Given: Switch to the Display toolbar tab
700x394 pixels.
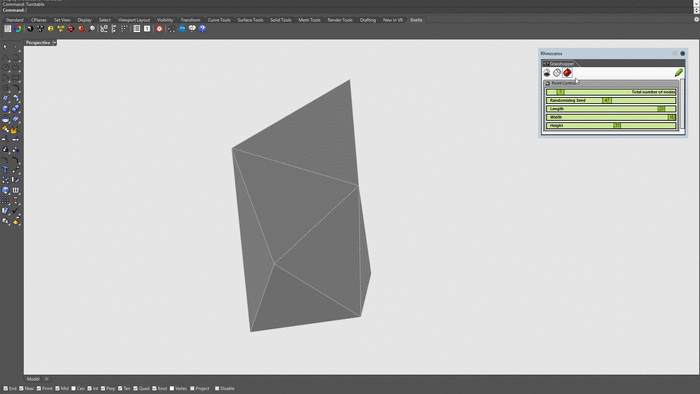Looking at the screenshot, I should coord(84,20).
